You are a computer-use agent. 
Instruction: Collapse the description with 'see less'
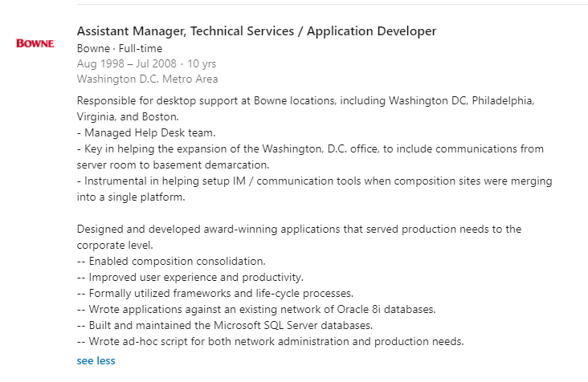(x=96, y=360)
